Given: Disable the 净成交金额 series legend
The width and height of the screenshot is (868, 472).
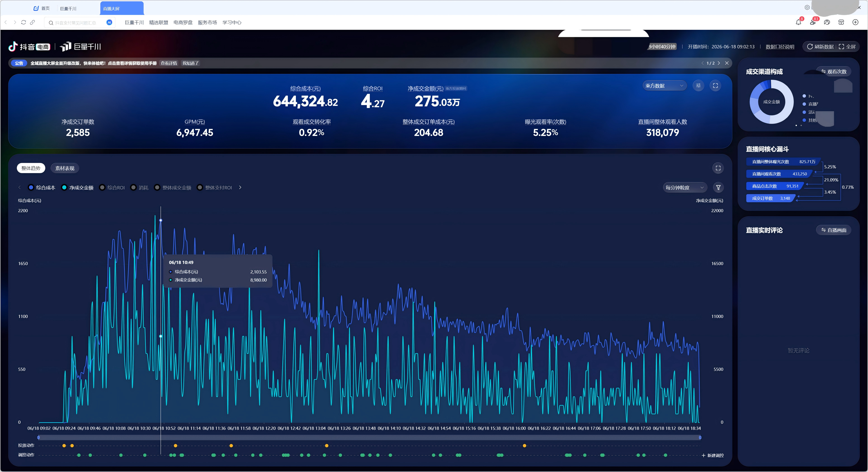Looking at the screenshot, I should tap(78, 188).
